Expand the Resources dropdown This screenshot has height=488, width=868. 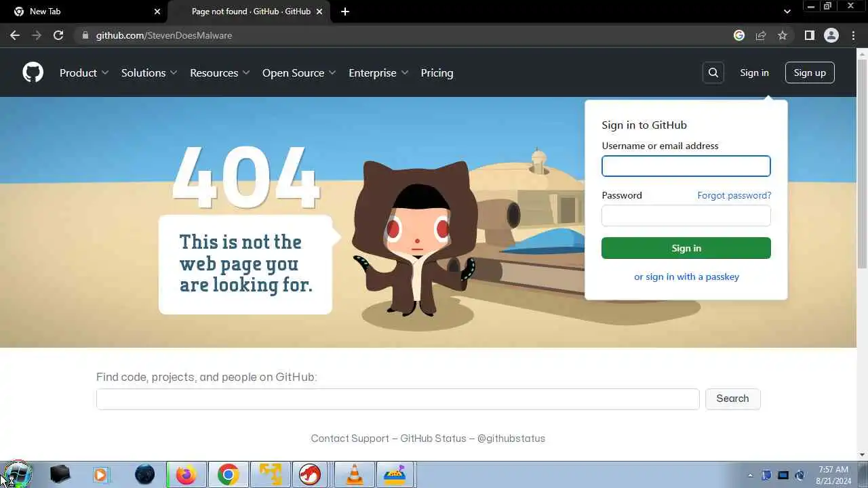click(220, 73)
